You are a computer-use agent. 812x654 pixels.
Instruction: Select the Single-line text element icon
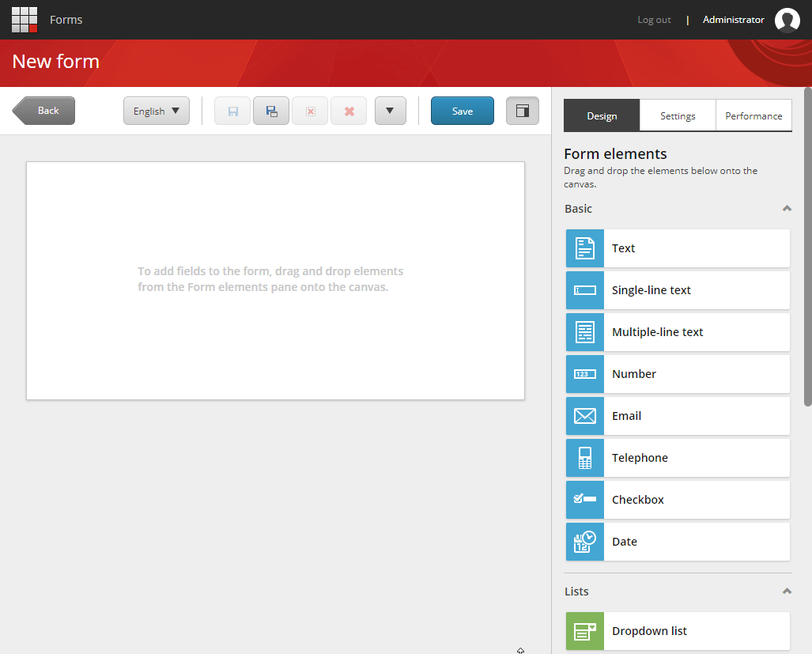[584, 290]
